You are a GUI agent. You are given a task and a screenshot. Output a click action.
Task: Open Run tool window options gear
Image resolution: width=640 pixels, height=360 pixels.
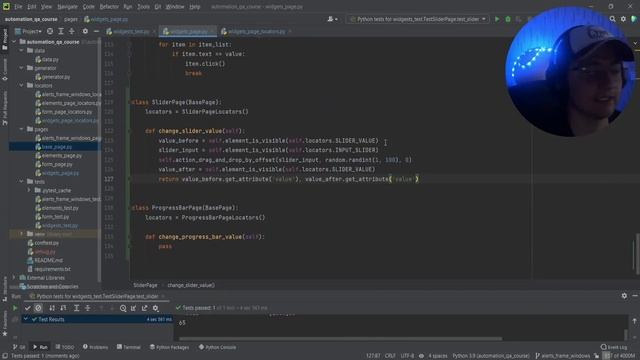624,296
